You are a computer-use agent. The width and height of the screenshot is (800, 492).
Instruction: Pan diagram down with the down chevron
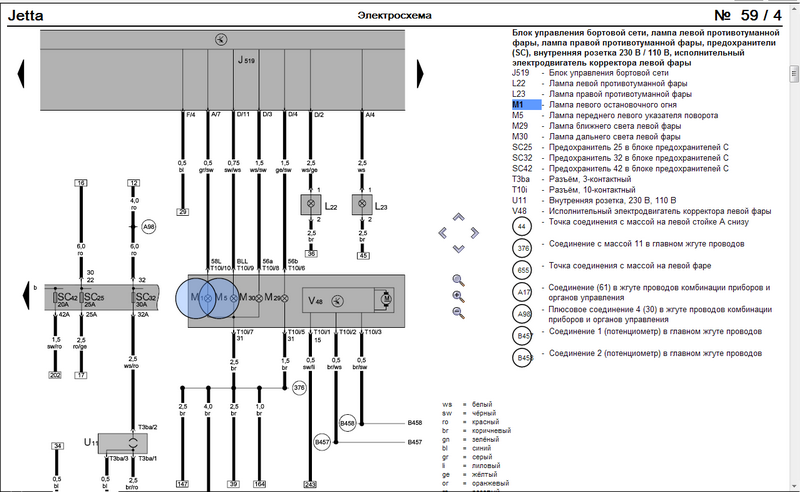click(x=458, y=249)
